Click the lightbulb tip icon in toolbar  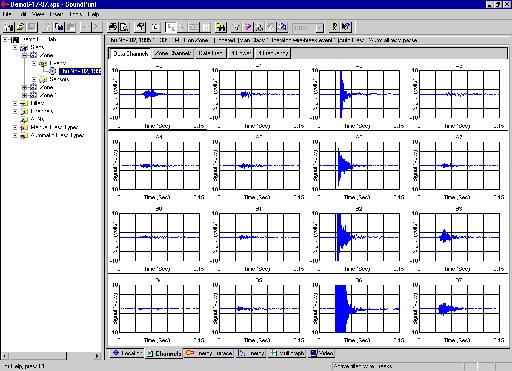334,27
